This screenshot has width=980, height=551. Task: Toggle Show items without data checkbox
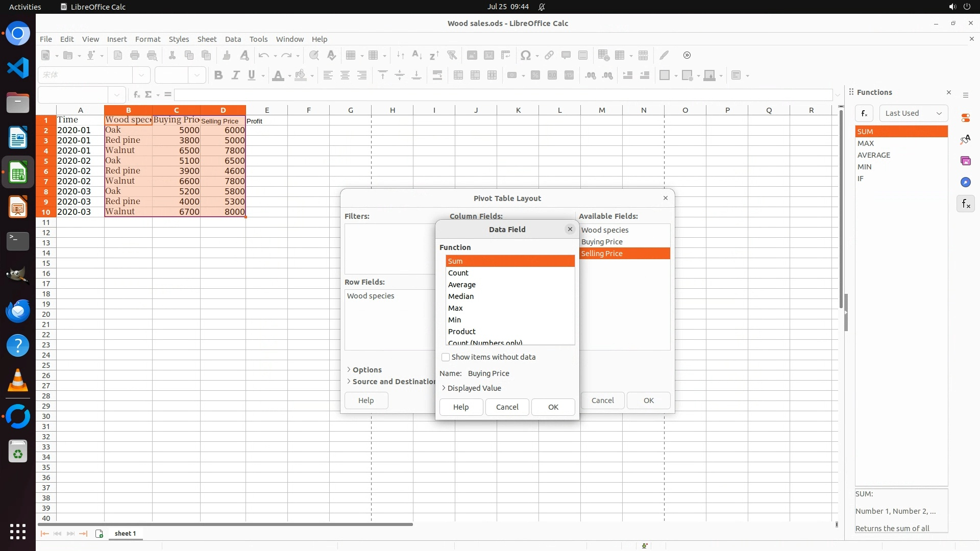(x=446, y=357)
